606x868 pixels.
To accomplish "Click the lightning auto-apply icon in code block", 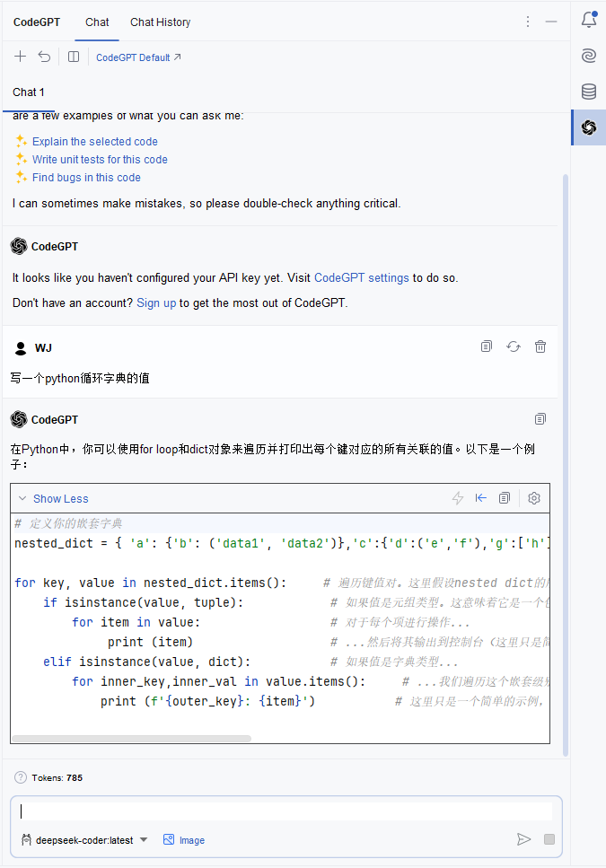I will point(458,498).
